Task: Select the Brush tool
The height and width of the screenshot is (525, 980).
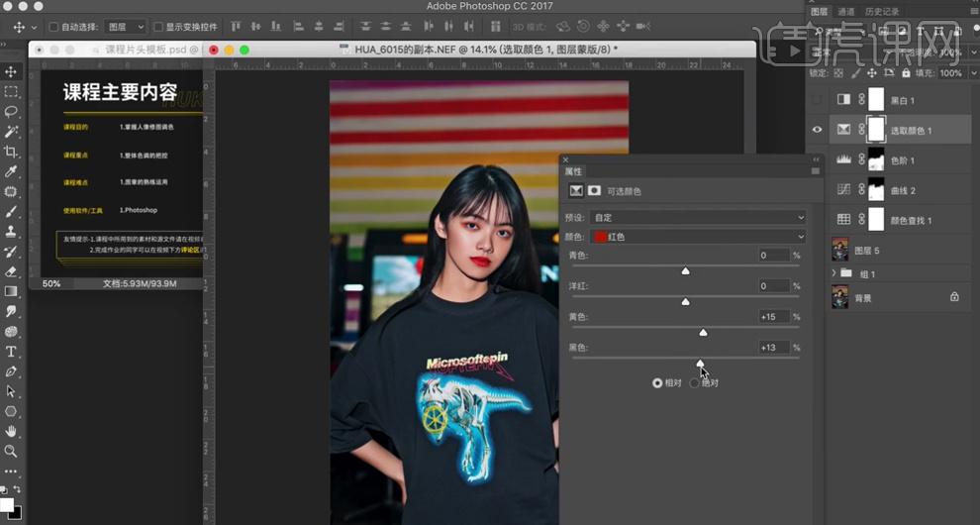Action: pos(11,212)
